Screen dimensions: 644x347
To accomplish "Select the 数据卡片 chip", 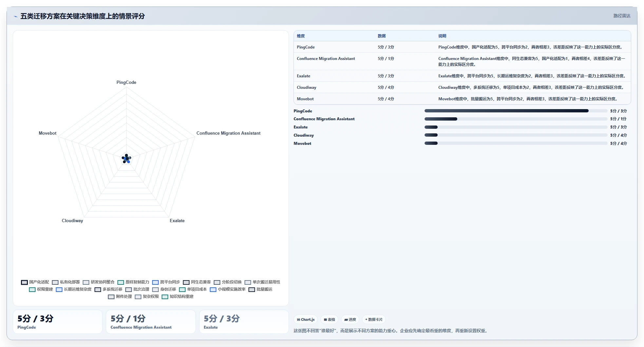I will (374, 319).
